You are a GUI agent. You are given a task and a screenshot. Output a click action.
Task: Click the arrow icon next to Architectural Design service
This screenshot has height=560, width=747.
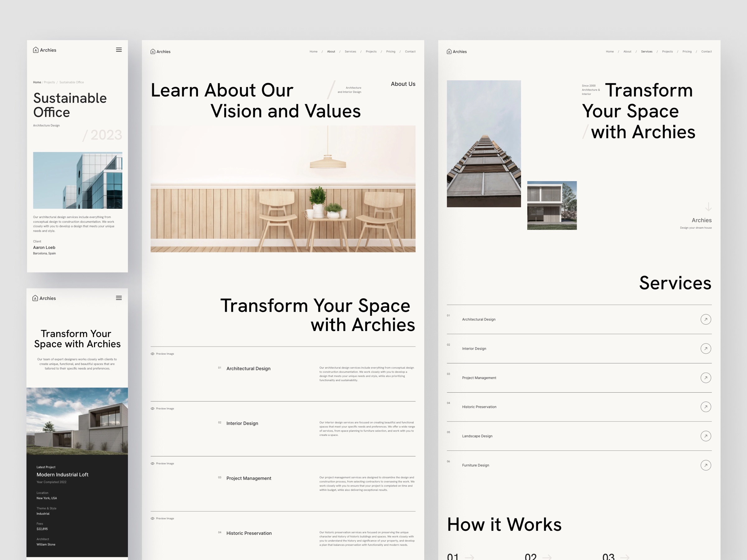click(x=706, y=319)
